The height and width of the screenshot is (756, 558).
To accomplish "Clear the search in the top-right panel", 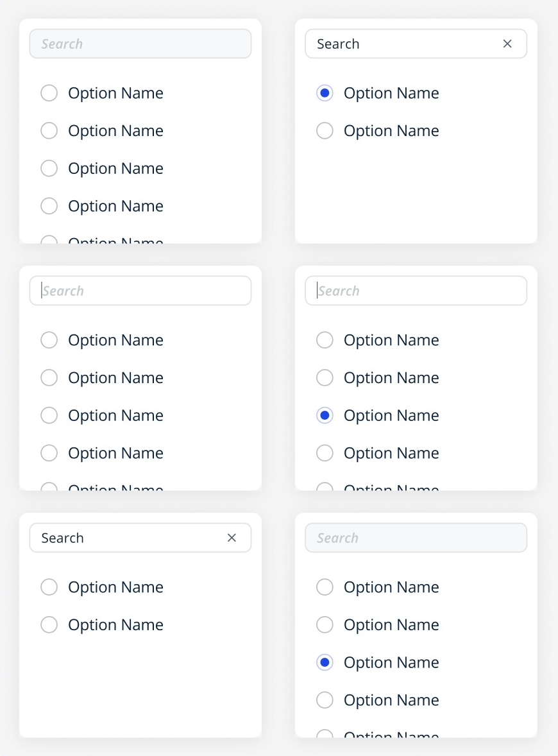I will pyautogui.click(x=507, y=44).
